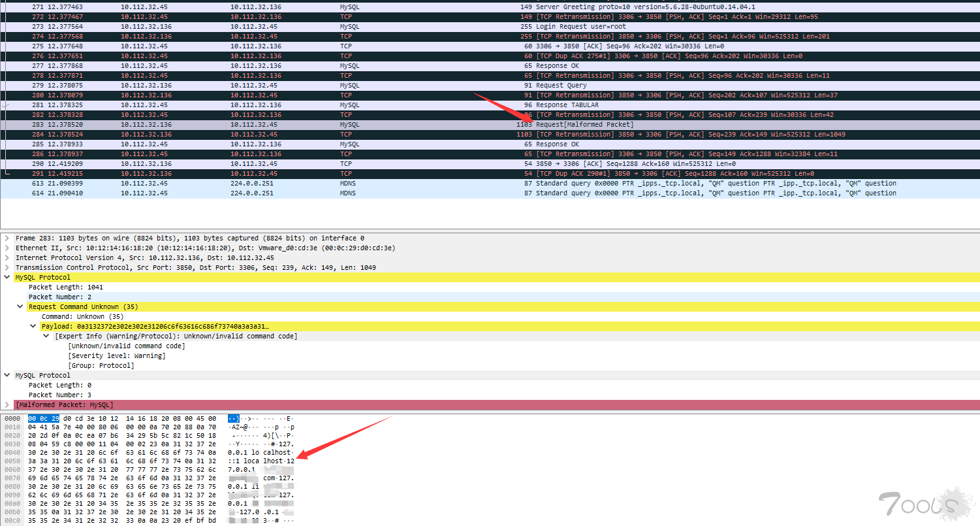Viewport: 980px width, 526px height.
Task: Click the Packet Number: 3 field
Action: tap(60, 395)
